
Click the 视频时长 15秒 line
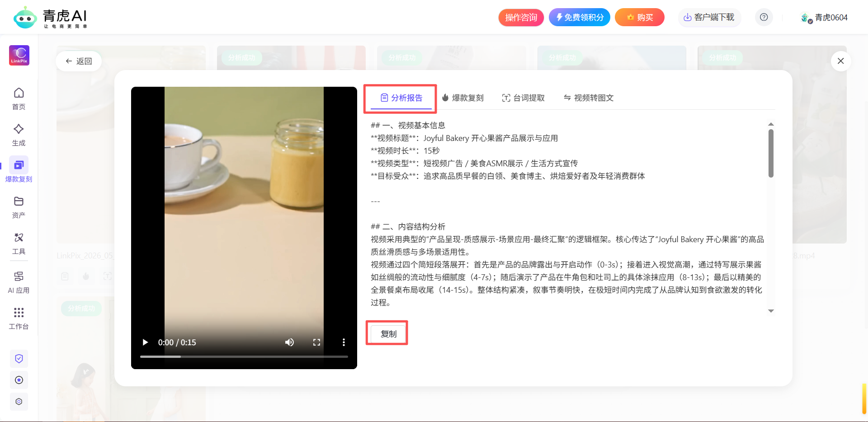click(405, 151)
